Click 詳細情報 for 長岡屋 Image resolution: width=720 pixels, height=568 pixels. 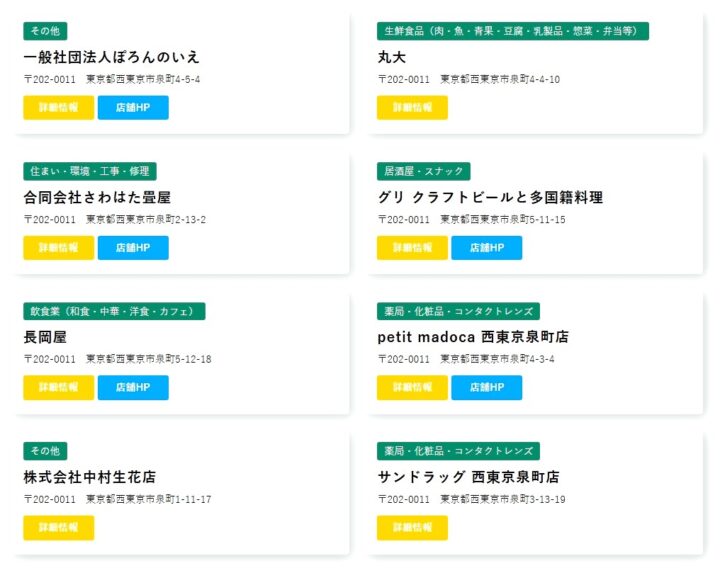point(58,388)
